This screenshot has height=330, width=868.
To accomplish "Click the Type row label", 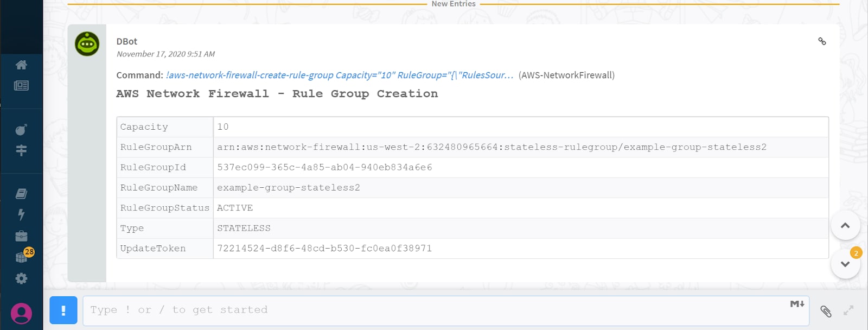I will 132,229.
